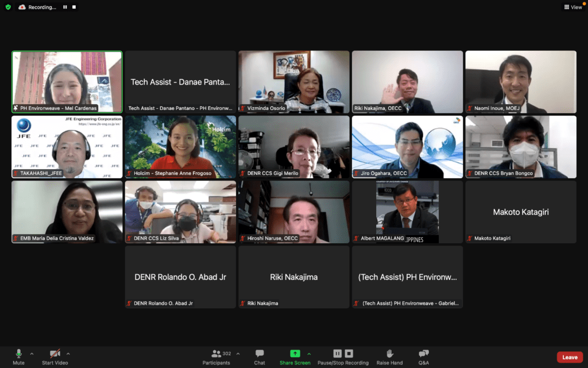The width and height of the screenshot is (588, 368).
Task: Open share options arrow beside Share Screen
Action: (309, 354)
